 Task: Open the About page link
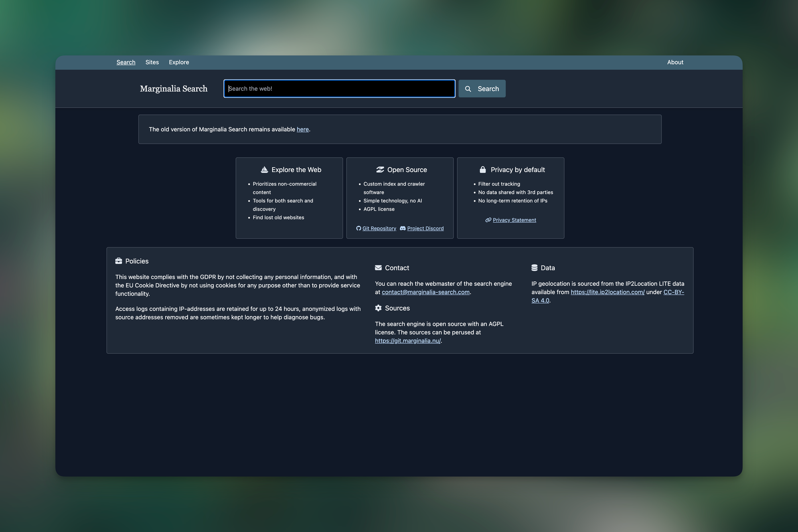tap(675, 62)
